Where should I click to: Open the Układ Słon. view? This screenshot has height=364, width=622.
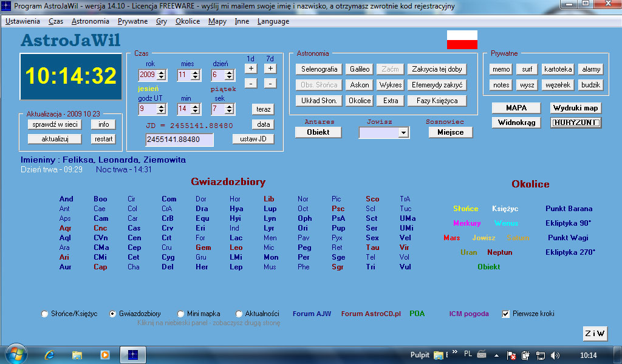pyautogui.click(x=319, y=101)
